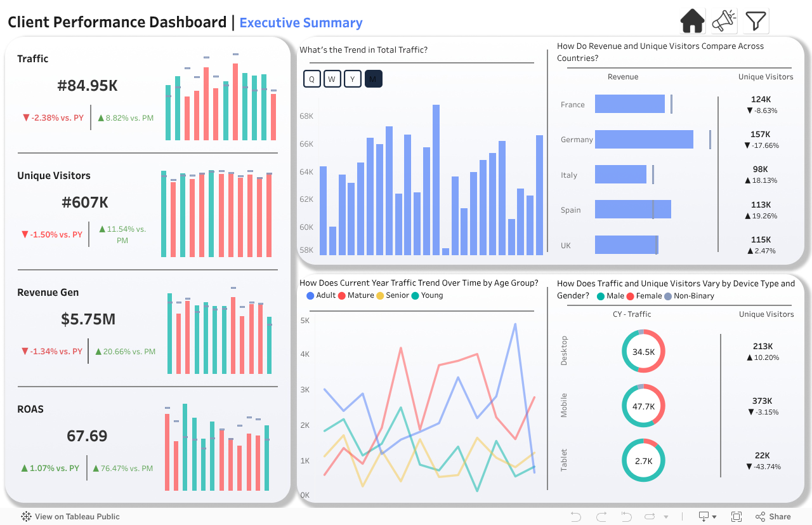Screen dimensions: 812x525
Task: Click the Share button
Action: pyautogui.click(x=773, y=516)
